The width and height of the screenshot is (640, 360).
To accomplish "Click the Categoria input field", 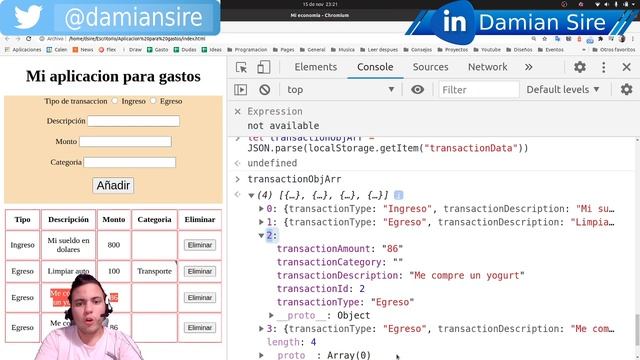I will point(129,162).
